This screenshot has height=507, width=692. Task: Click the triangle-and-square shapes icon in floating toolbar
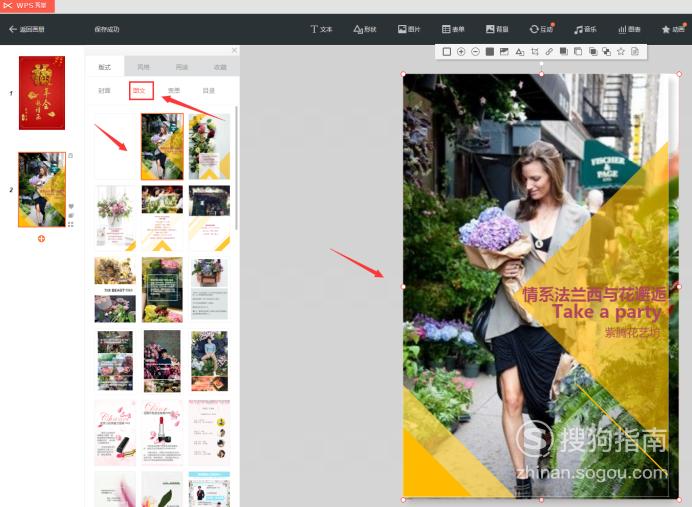519,52
